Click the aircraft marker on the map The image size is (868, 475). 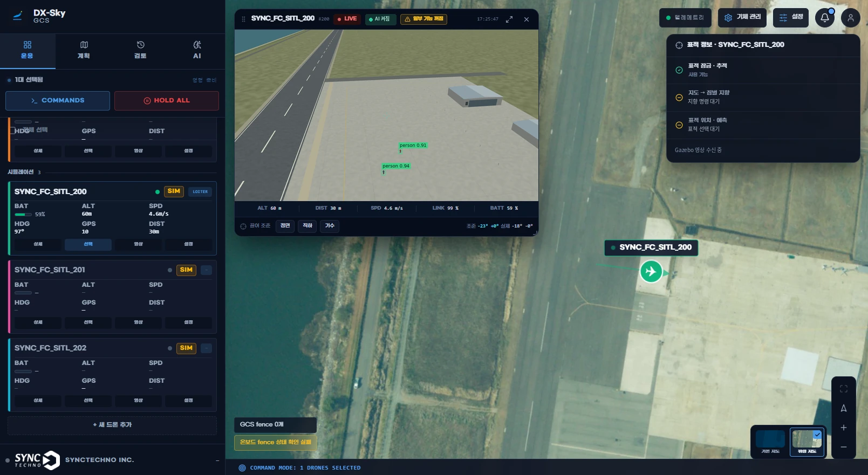click(x=651, y=271)
